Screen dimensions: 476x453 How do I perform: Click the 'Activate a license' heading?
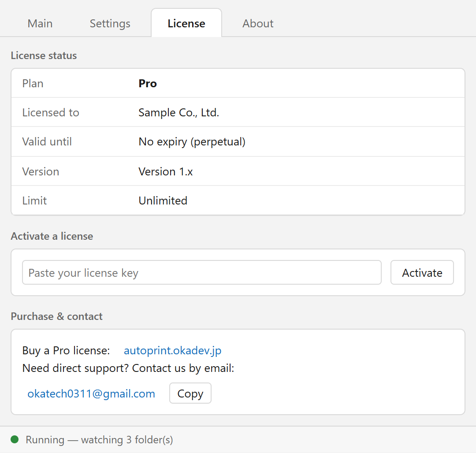[x=52, y=236]
